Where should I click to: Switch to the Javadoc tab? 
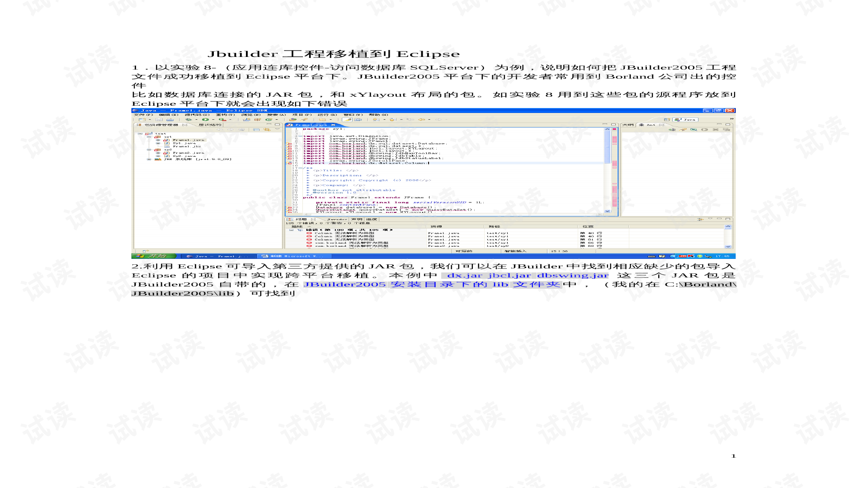click(x=337, y=219)
